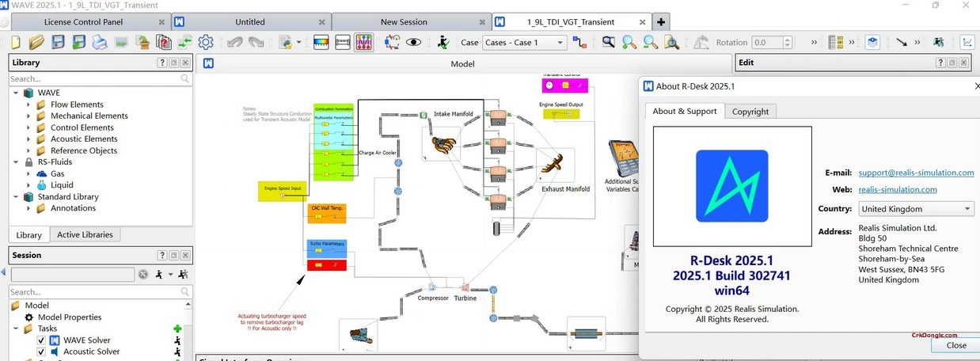Switch to the Active Libraries tab
The height and width of the screenshot is (361, 980).
[x=85, y=234]
